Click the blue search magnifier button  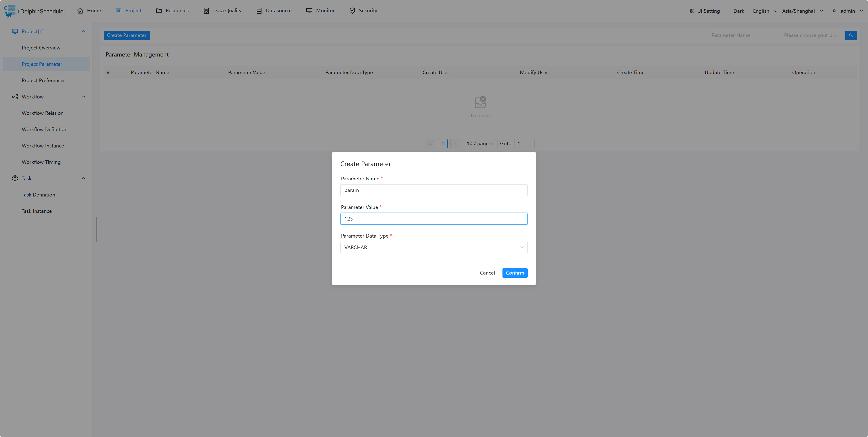pos(851,35)
